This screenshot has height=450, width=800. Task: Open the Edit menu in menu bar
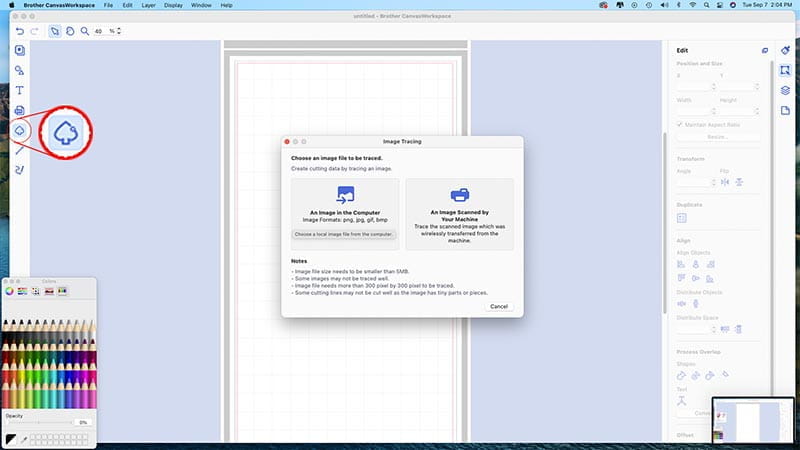pos(128,5)
